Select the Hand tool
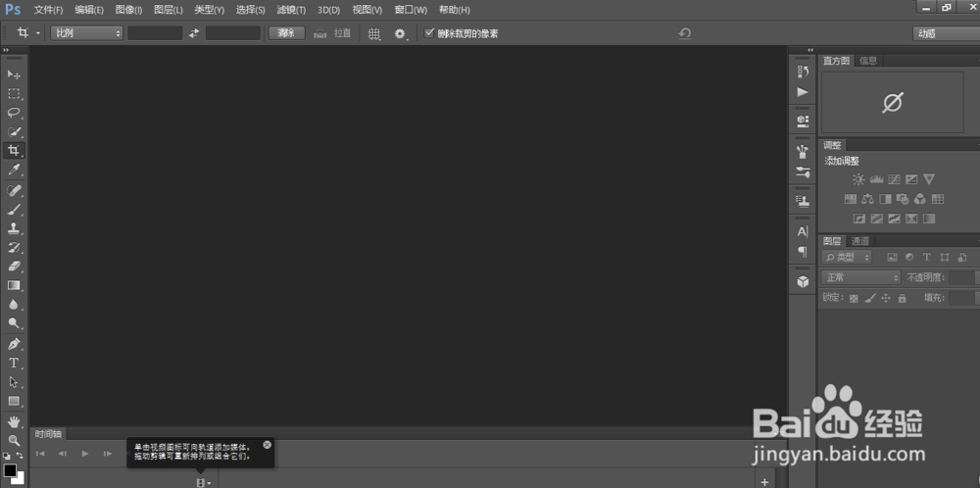The height and width of the screenshot is (488, 980). click(14, 421)
